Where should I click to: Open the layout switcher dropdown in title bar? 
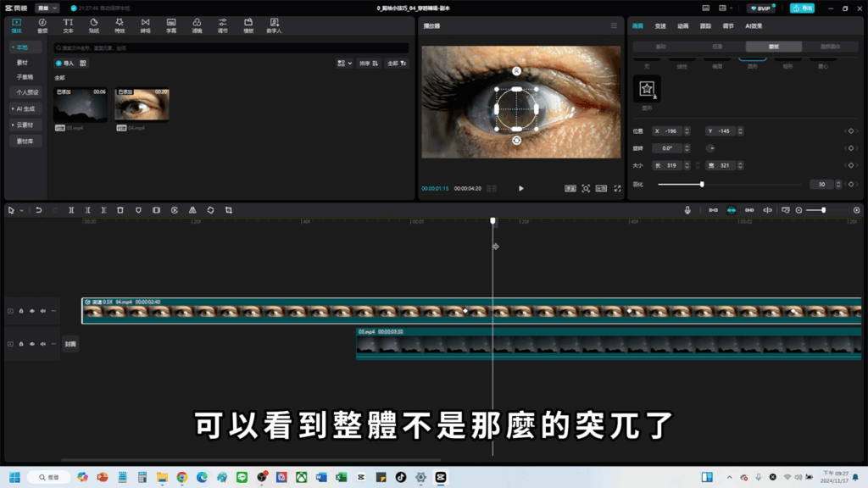click(x=726, y=8)
